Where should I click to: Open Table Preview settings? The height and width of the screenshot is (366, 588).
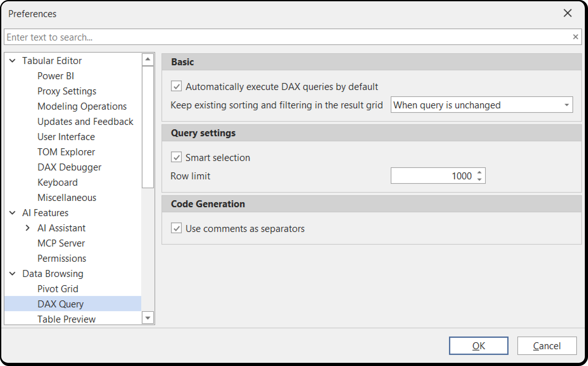66,319
